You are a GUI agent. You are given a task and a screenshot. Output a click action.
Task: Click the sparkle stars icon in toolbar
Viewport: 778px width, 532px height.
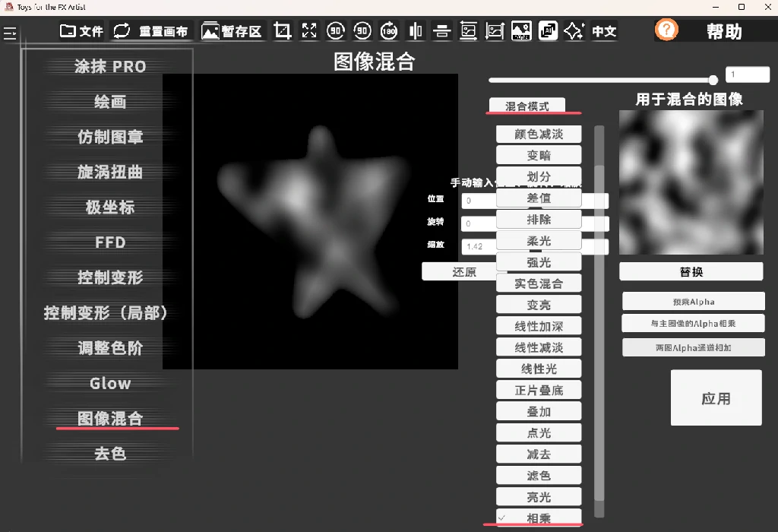[x=574, y=31]
